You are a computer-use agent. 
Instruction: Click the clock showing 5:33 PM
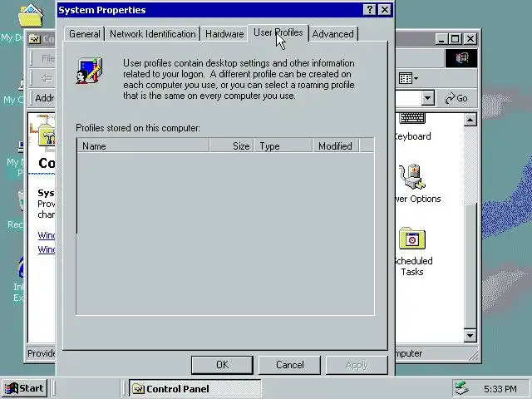500,389
